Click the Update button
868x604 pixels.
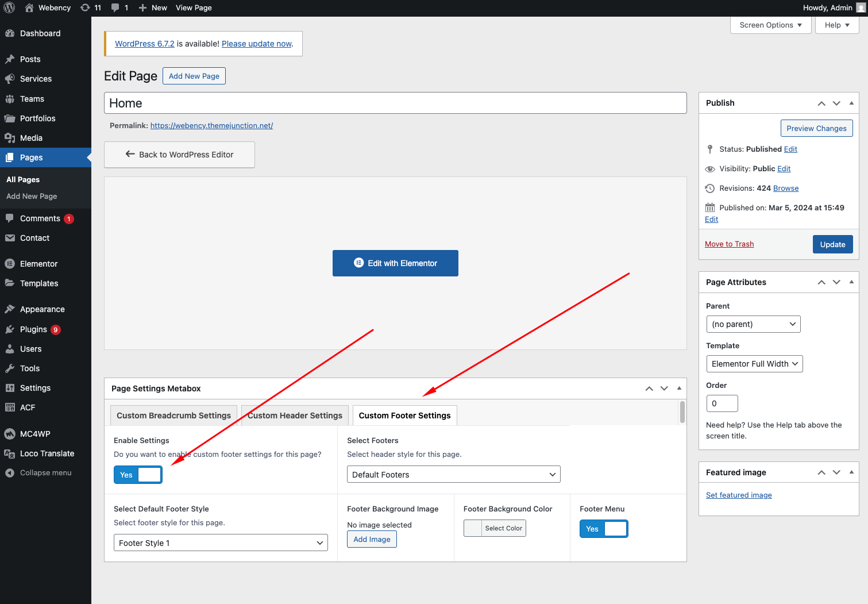click(833, 244)
